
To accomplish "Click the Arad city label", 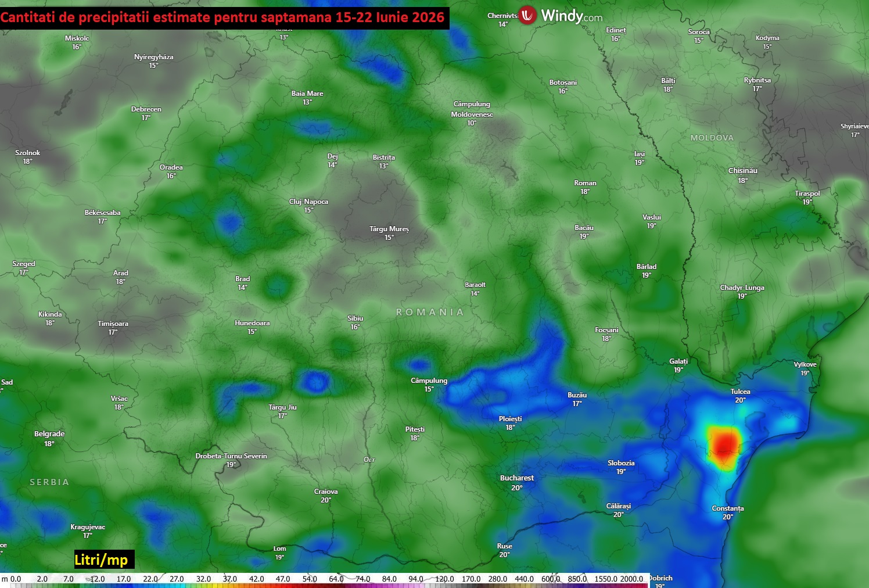I will coord(121,273).
